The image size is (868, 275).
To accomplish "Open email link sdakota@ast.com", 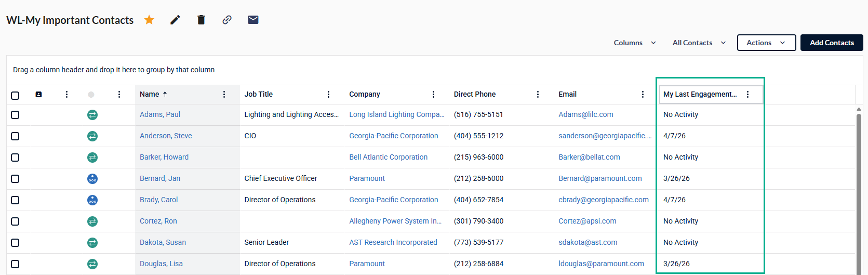I will (588, 242).
